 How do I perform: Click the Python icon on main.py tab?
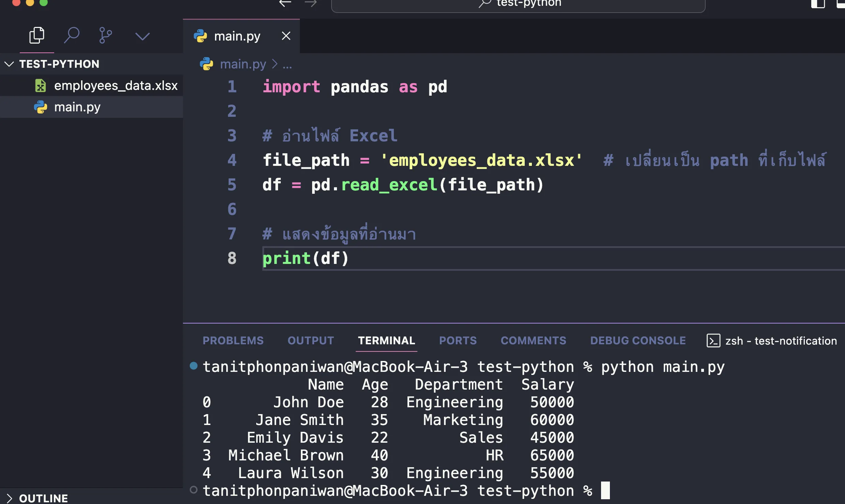(x=200, y=36)
